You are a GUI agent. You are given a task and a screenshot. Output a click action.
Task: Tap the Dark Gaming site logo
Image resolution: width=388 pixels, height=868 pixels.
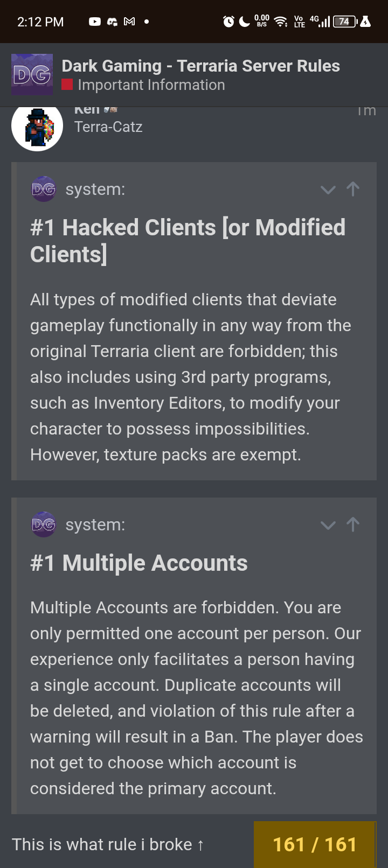tap(32, 75)
